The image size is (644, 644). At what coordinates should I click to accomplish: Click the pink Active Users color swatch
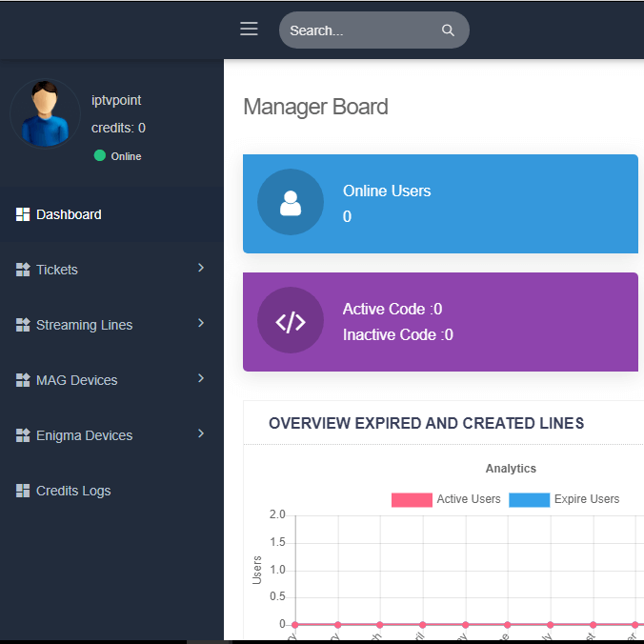(x=412, y=500)
